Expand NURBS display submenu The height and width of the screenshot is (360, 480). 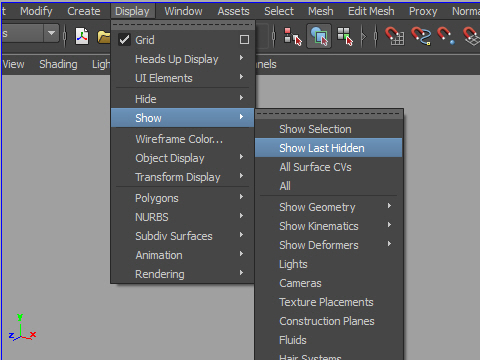[x=182, y=217]
